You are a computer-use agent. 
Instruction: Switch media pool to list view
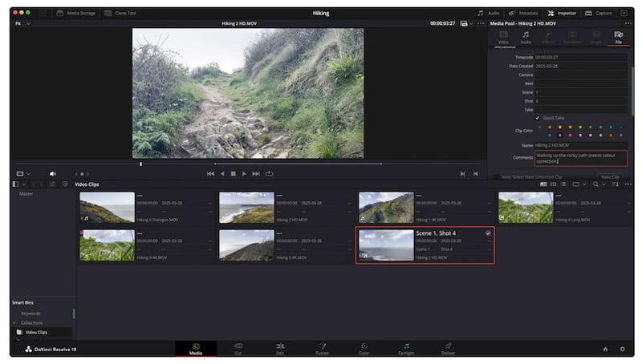click(x=563, y=184)
